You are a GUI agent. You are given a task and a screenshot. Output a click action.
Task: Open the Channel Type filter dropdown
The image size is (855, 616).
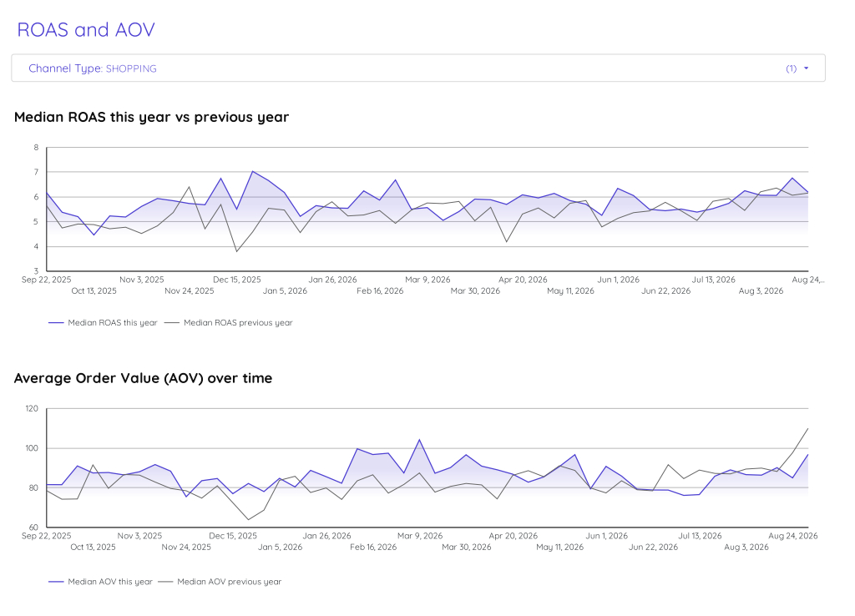tap(418, 68)
